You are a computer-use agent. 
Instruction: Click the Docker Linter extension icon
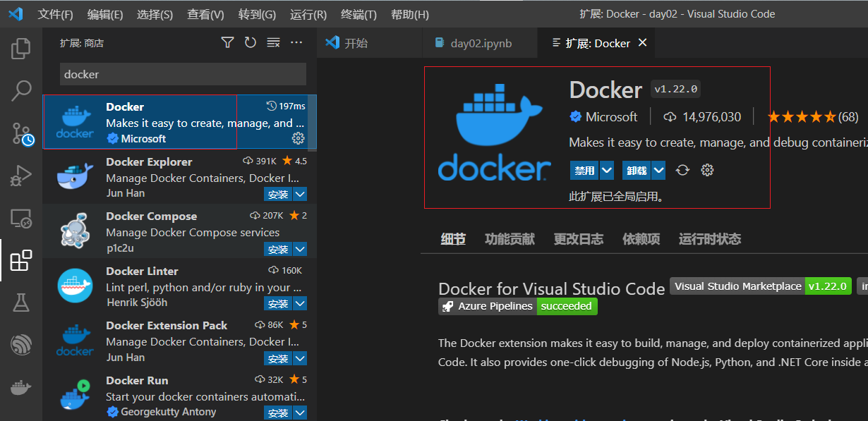(75, 286)
